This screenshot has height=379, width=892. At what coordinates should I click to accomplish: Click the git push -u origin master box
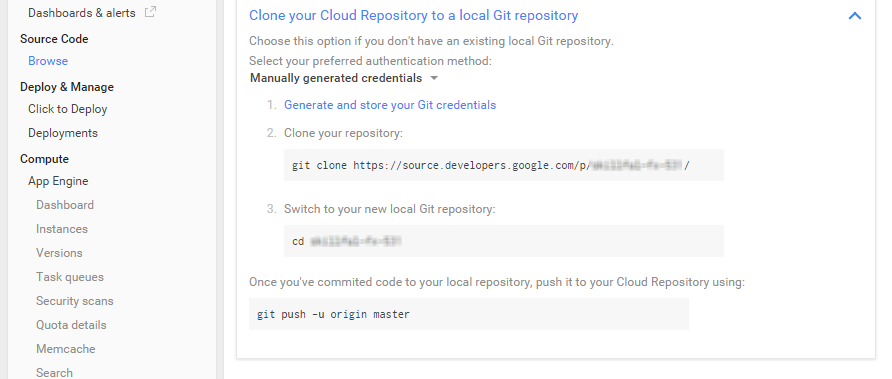(x=469, y=314)
